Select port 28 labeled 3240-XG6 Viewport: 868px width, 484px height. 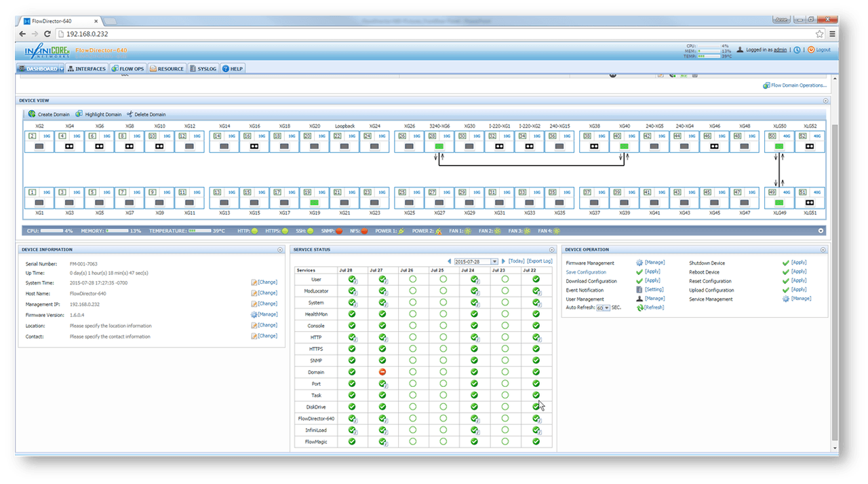(439, 146)
